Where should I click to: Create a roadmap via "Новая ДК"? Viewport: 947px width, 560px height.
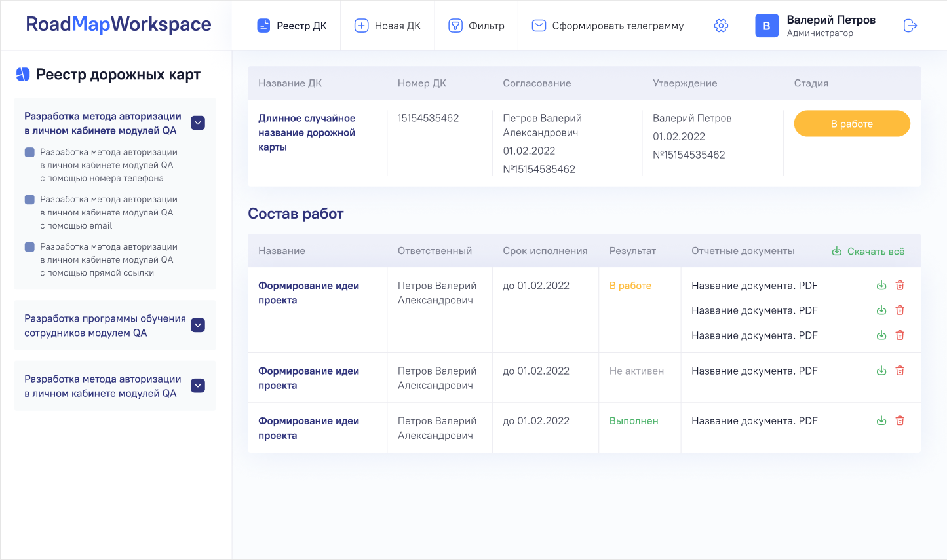tap(387, 26)
